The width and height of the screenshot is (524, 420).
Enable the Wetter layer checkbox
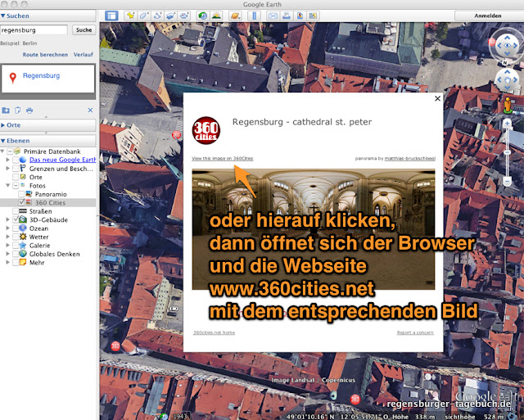16,237
